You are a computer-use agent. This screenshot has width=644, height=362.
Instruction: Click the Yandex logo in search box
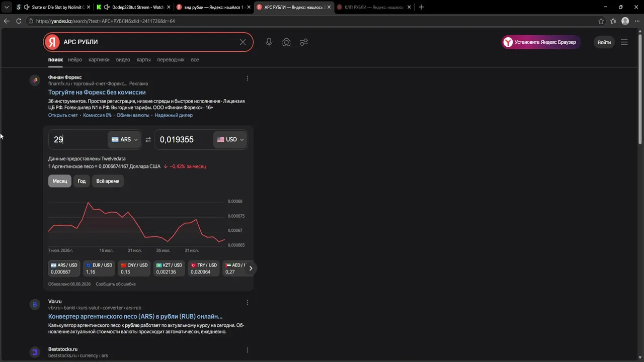(52, 42)
